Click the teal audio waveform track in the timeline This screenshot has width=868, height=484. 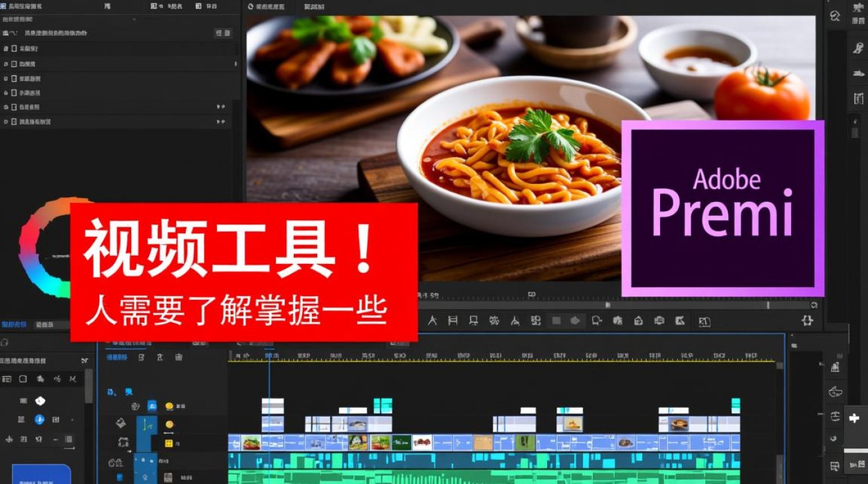(x=484, y=461)
